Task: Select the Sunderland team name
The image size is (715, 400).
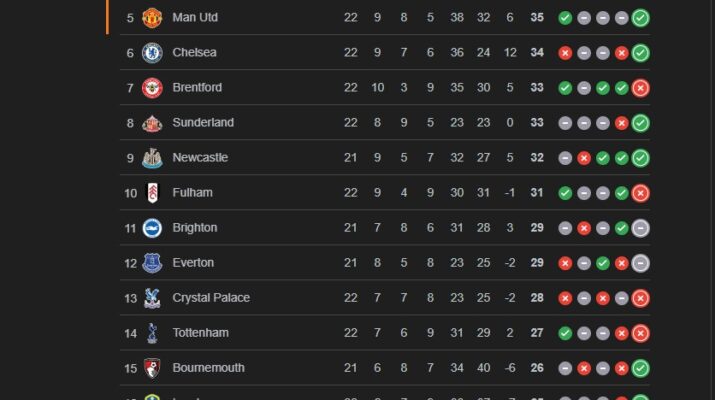Action: tap(203, 123)
